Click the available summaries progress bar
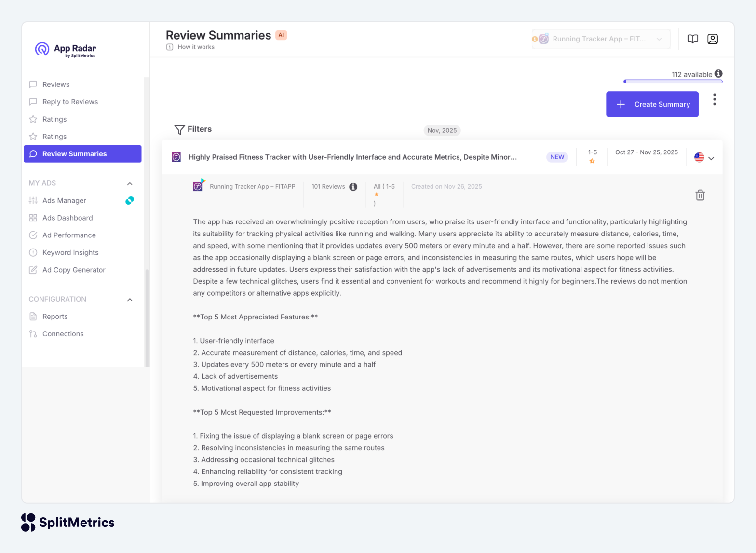Screen dimensions: 756x553 pyautogui.click(x=673, y=82)
